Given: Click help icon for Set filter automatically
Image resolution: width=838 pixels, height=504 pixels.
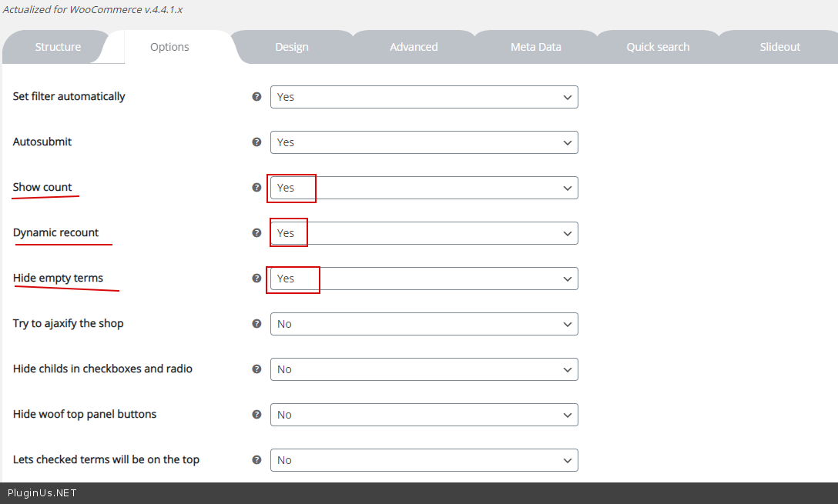Looking at the screenshot, I should pos(257,97).
